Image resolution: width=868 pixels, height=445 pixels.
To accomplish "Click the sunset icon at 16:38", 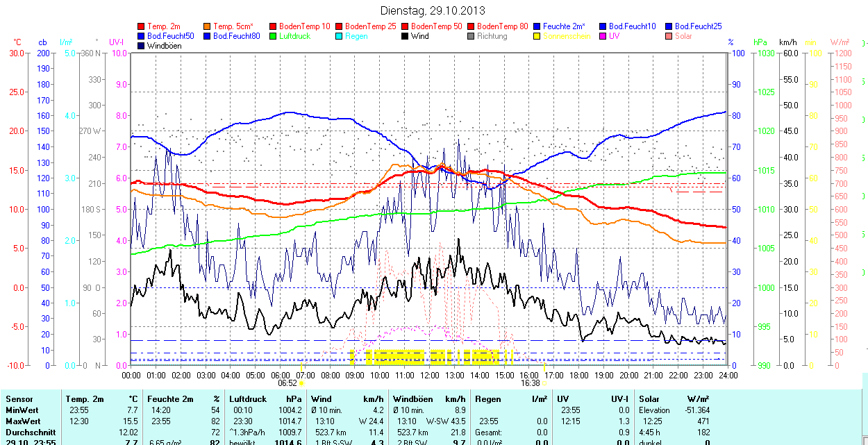I will click(545, 383).
